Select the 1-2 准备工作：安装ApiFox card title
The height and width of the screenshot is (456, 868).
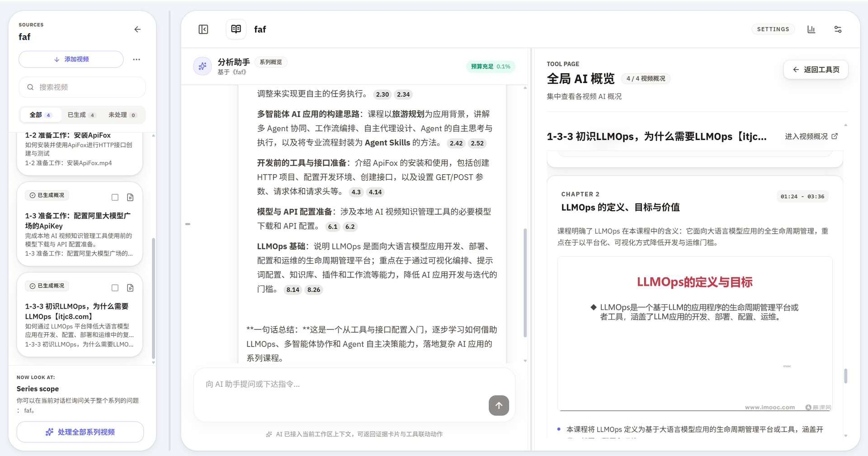click(68, 135)
